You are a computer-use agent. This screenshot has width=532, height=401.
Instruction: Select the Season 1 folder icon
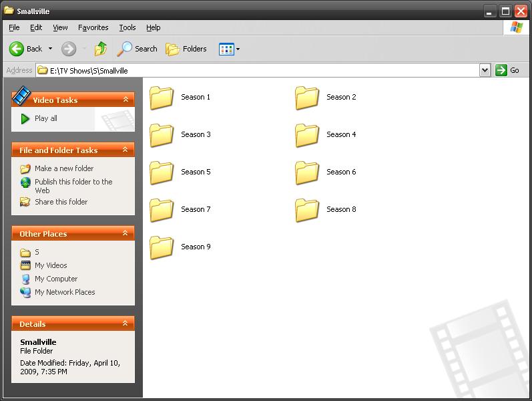pyautogui.click(x=162, y=98)
